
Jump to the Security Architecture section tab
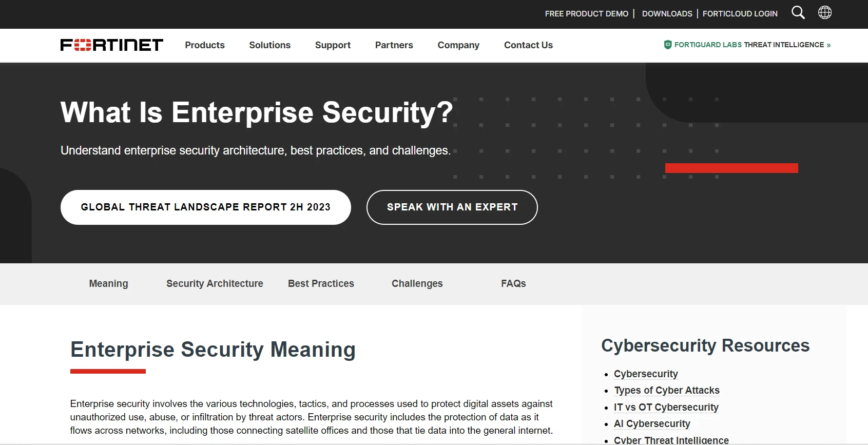(x=215, y=283)
